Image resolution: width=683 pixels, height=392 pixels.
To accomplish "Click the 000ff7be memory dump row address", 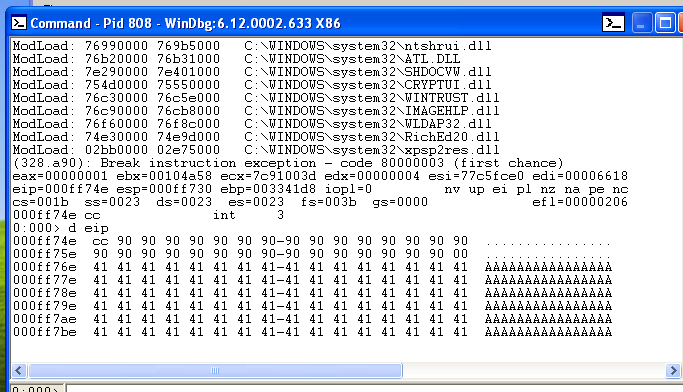I will pyautogui.click(x=44, y=332).
